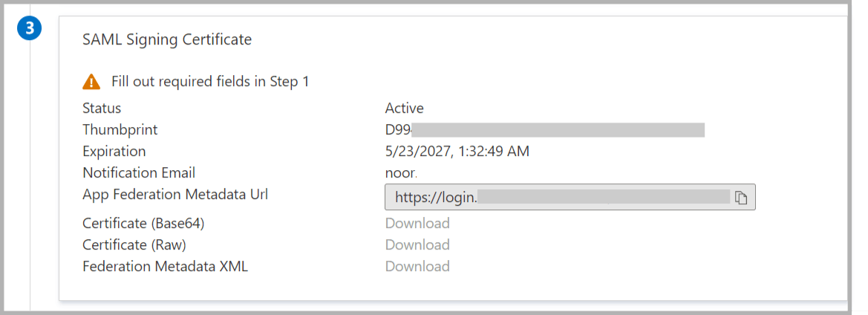Click the App Federation Metadata Url label

pos(175,195)
